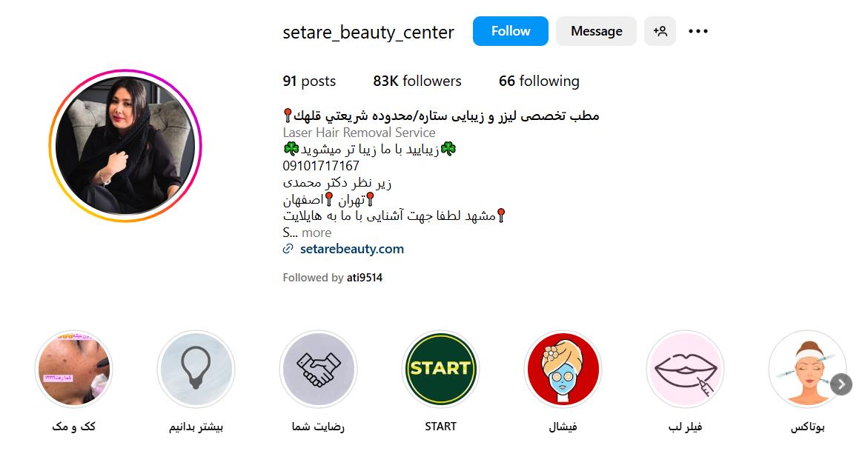Image resolution: width=868 pixels, height=471 pixels.
Task: Show next highlights with right arrow
Action: (x=841, y=384)
